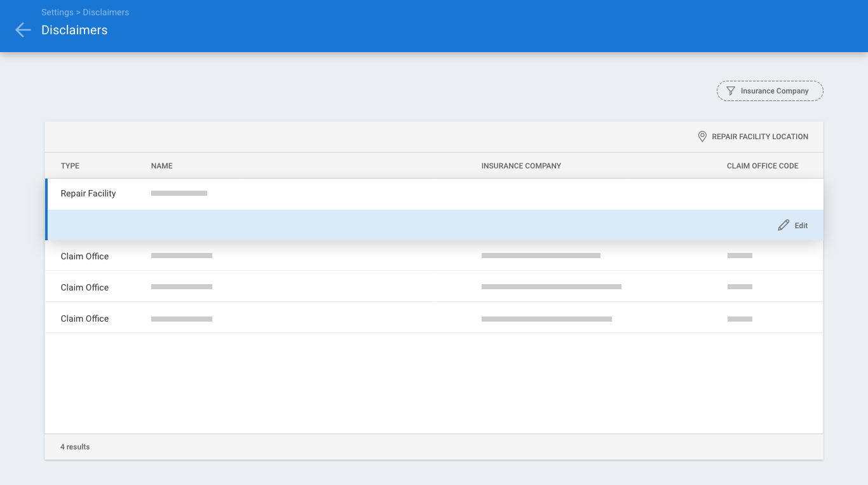This screenshot has height=485, width=868.
Task: Select the third Claim Office row
Action: click(85, 318)
